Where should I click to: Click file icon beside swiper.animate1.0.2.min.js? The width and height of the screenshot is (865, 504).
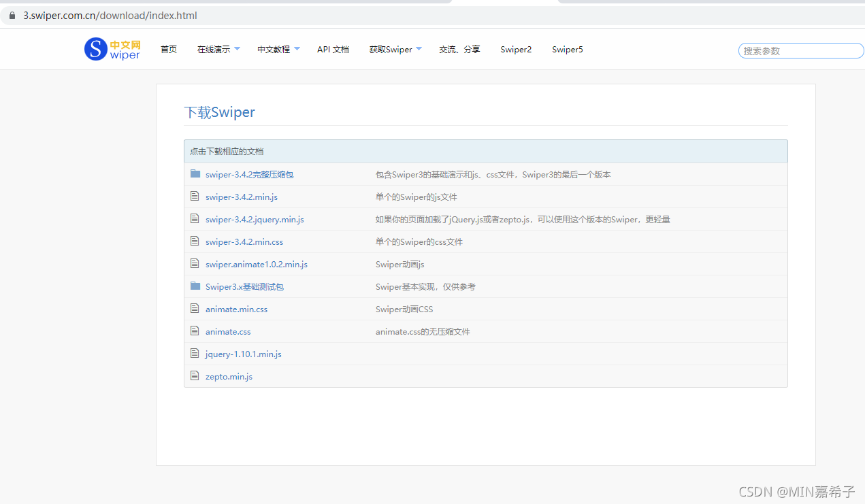coord(195,264)
